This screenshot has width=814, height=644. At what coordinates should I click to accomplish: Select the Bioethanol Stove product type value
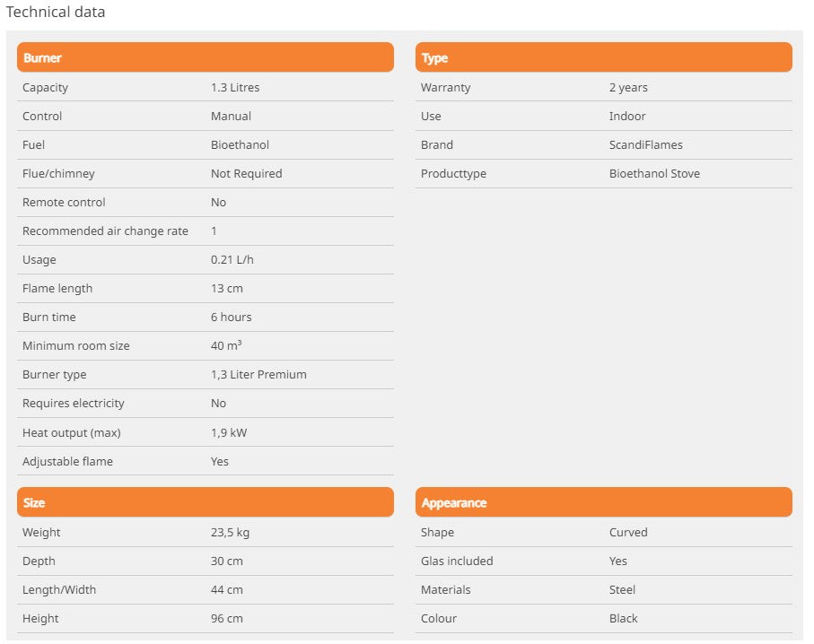(x=654, y=174)
